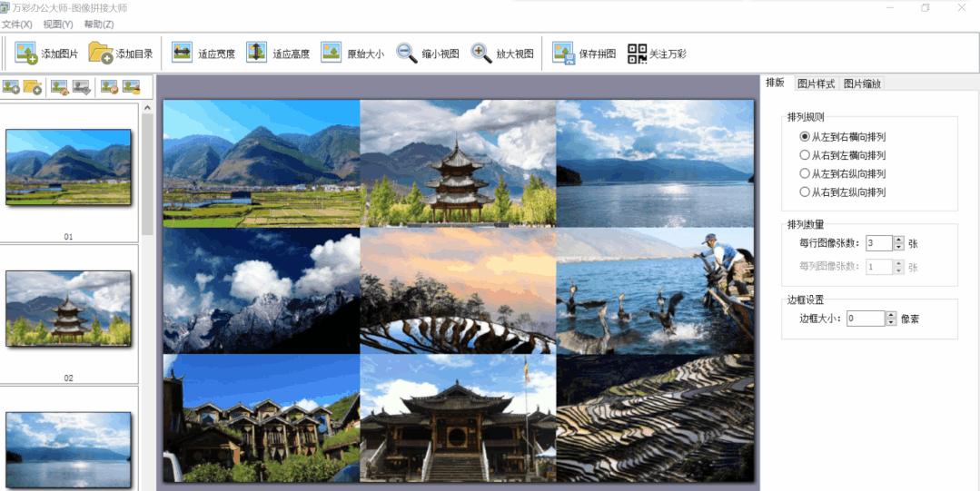Decrease 边框大小 with down arrow

click(x=891, y=322)
